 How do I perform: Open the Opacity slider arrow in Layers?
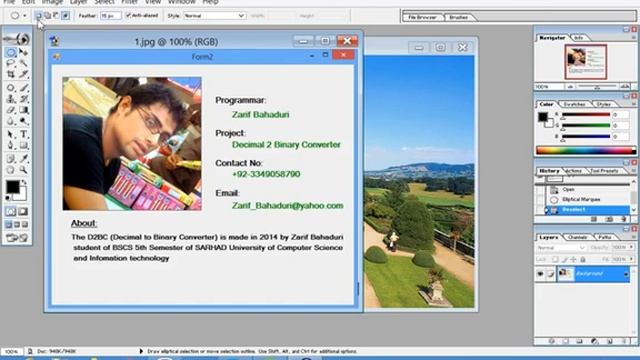[631, 247]
